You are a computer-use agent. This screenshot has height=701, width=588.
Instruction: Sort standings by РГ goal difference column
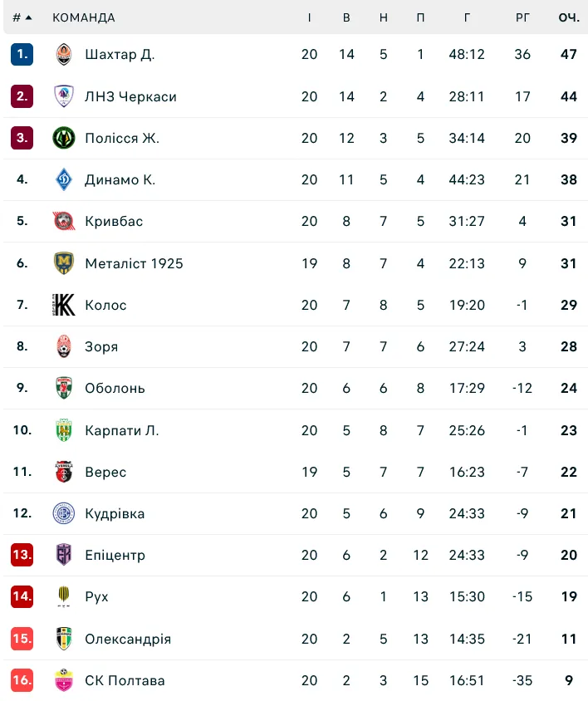522,17
